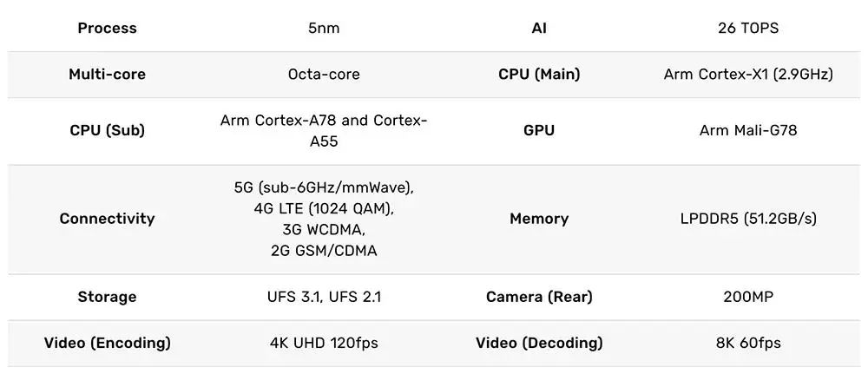Select the Arm Cortex-A78 and Cortex-A55 text
Viewport: 868px width, 374px height.
[x=324, y=130]
